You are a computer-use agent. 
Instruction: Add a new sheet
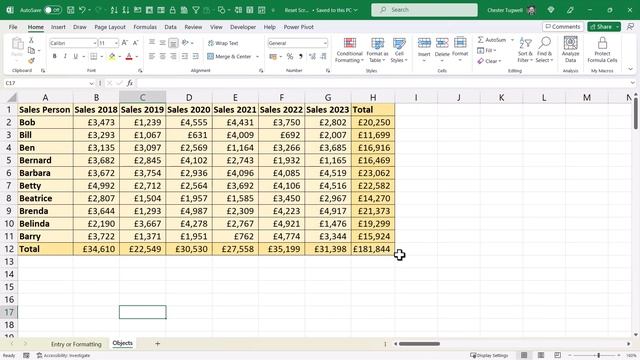[x=158, y=344]
